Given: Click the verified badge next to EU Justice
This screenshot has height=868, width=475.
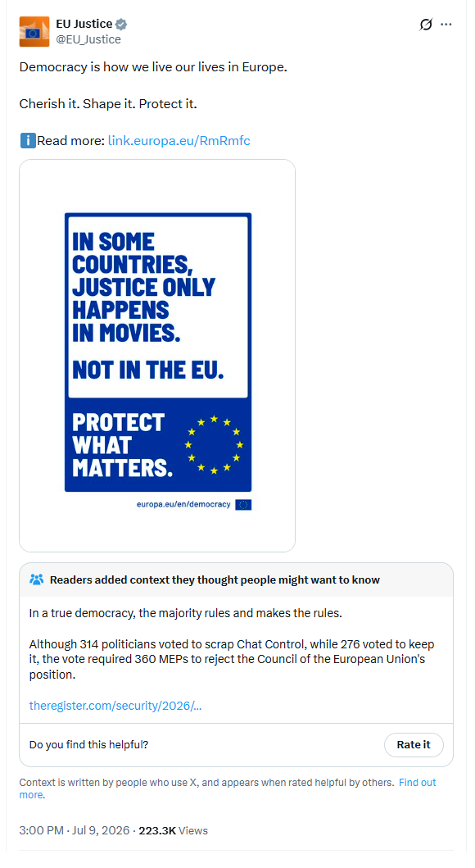Looking at the screenshot, I should 121,24.
